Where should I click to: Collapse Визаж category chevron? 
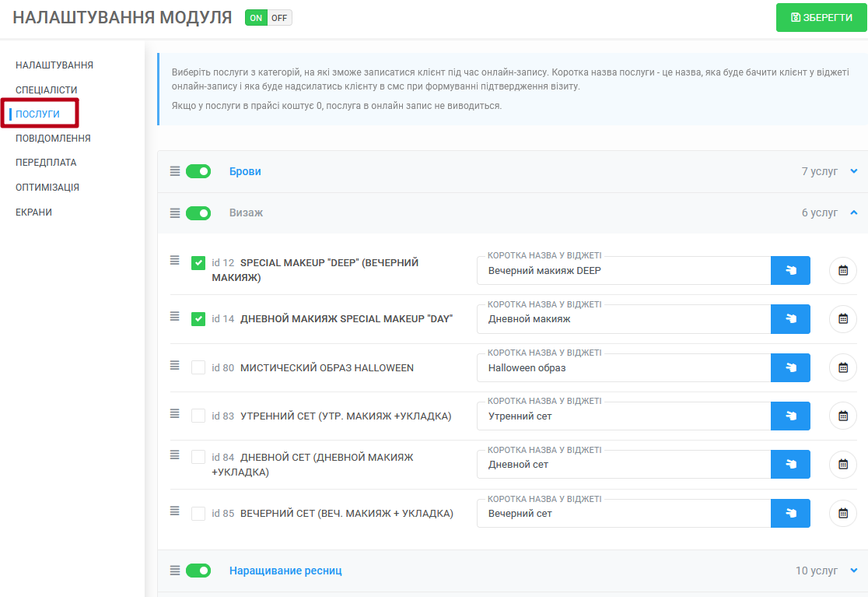(853, 212)
